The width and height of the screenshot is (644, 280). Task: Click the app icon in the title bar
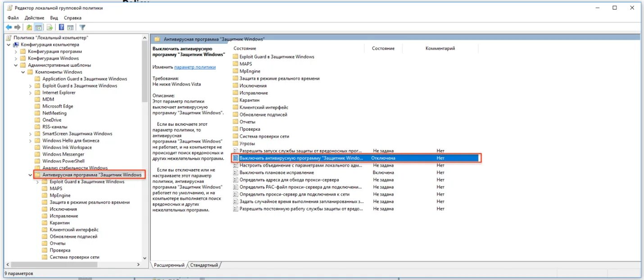click(x=9, y=8)
